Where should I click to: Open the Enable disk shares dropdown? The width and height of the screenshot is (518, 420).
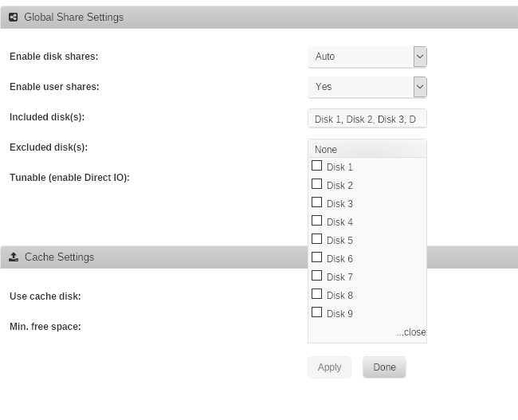[x=367, y=57]
